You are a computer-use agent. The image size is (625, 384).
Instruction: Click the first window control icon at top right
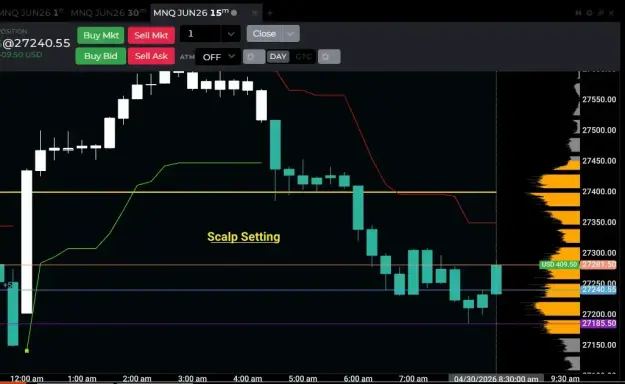point(578,13)
